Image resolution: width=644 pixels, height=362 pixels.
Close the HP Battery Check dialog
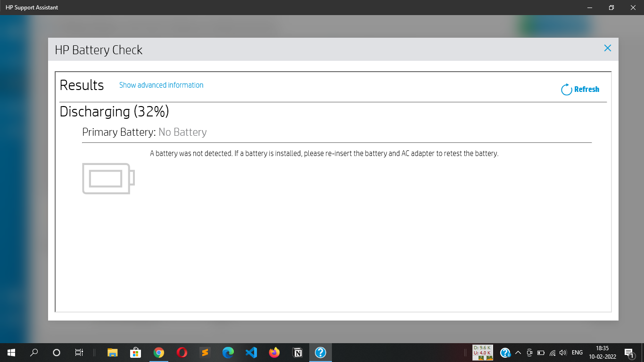coord(608,48)
